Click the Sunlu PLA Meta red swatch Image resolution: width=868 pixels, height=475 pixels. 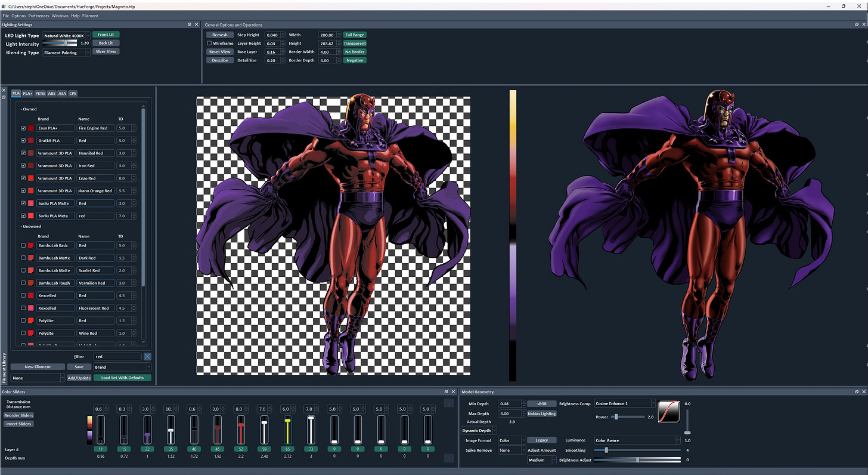(30, 215)
